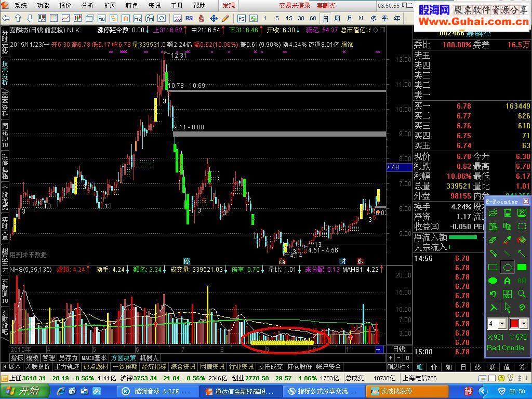The width and height of the screenshot is (532, 399).
Task: Switch to monthly 月 period
Action: pyautogui.click(x=349, y=18)
